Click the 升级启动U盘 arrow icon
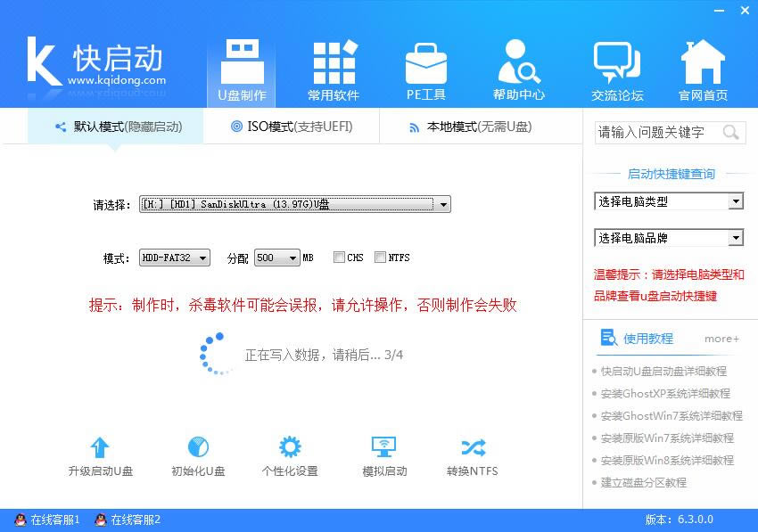Image resolution: width=758 pixels, height=532 pixels. [x=100, y=447]
